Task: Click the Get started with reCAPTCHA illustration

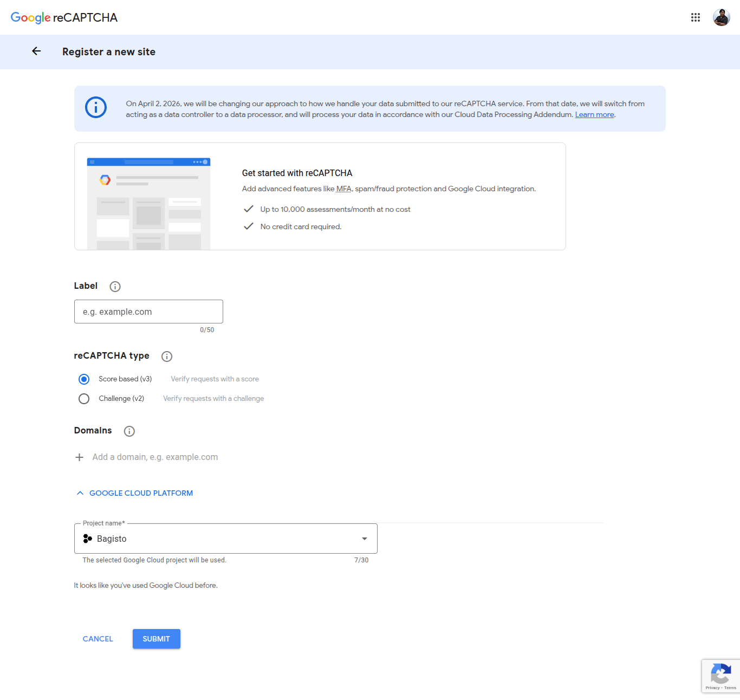Action: pos(148,204)
